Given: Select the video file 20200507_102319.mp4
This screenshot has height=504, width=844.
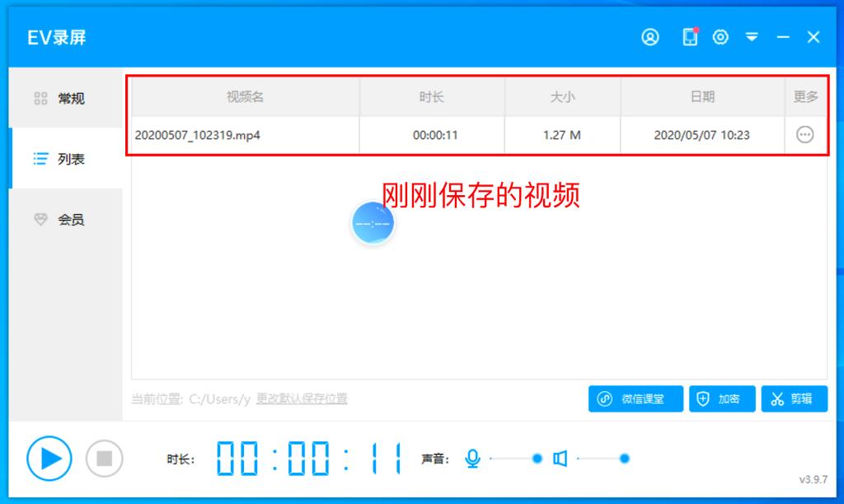Looking at the screenshot, I should (198, 135).
